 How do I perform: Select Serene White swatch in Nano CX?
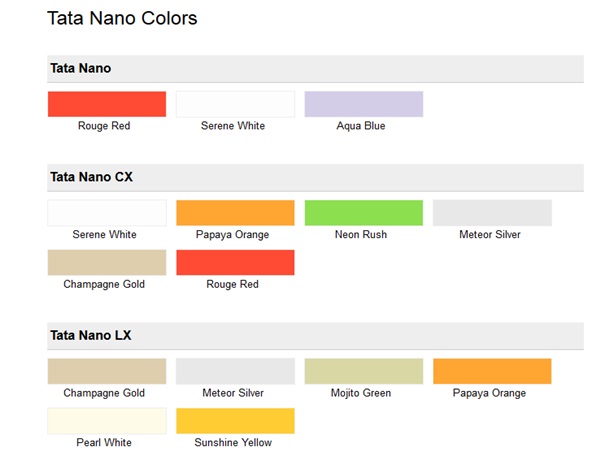[x=107, y=213]
